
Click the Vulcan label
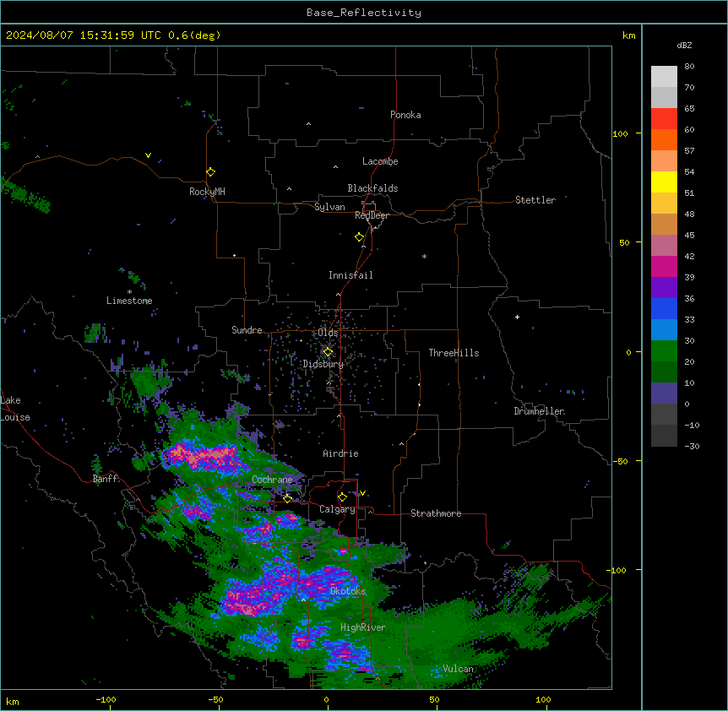[x=458, y=669]
